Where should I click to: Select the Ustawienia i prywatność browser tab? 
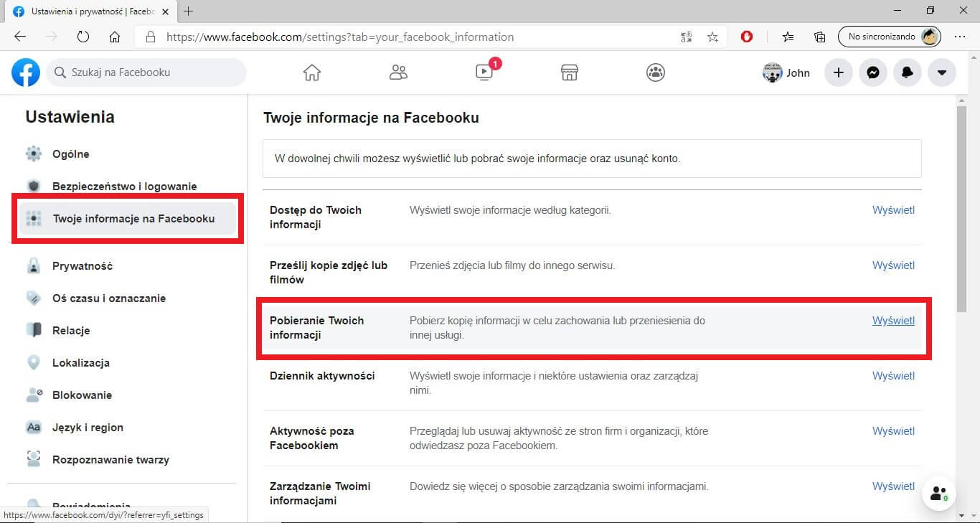tap(91, 11)
